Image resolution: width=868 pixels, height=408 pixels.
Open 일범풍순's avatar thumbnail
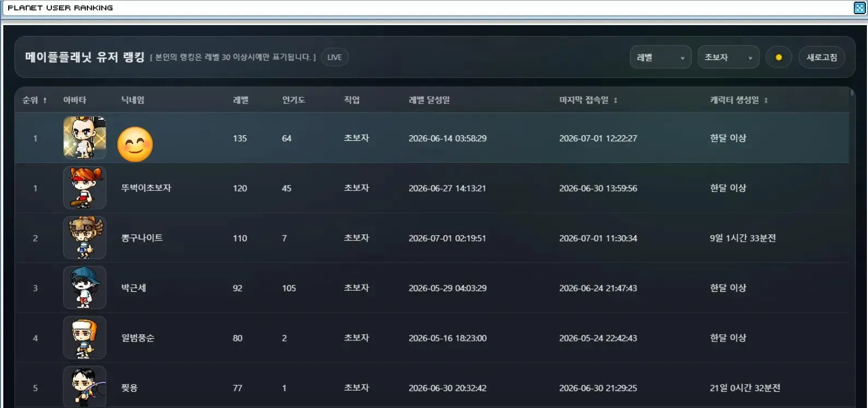coord(85,338)
